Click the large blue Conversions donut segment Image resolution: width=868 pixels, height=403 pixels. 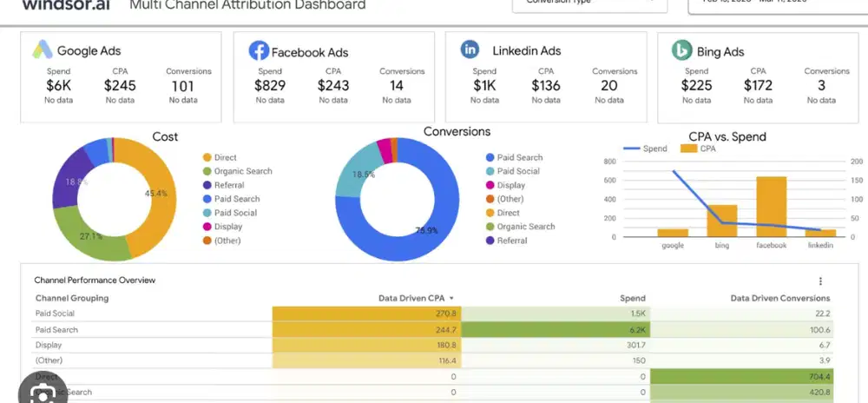tap(434, 235)
